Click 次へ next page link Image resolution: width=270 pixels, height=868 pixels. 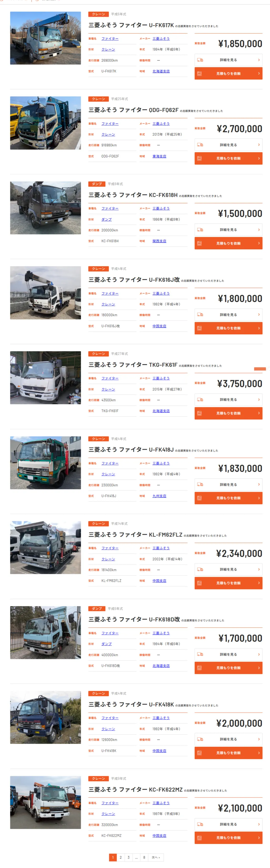click(156, 857)
